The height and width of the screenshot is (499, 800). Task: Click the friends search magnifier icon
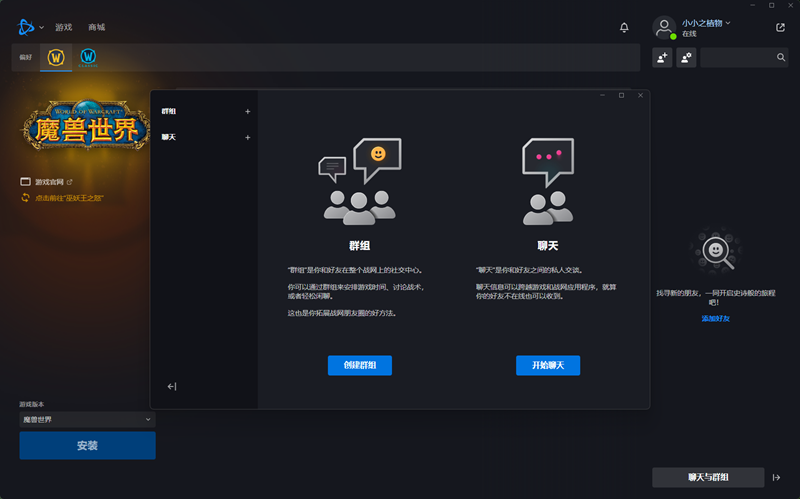(x=781, y=58)
